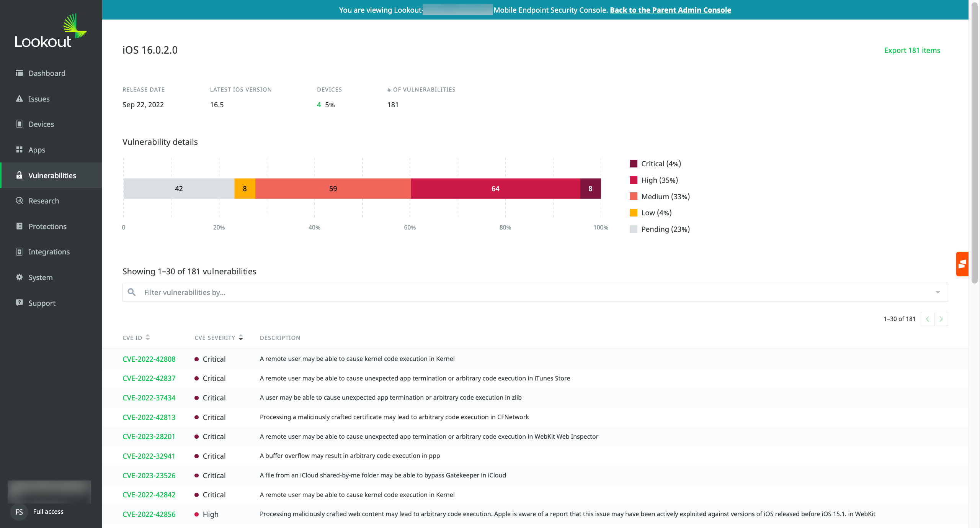Click the Devices phone icon
Screen dimensions: 980x528
pyautogui.click(x=19, y=124)
